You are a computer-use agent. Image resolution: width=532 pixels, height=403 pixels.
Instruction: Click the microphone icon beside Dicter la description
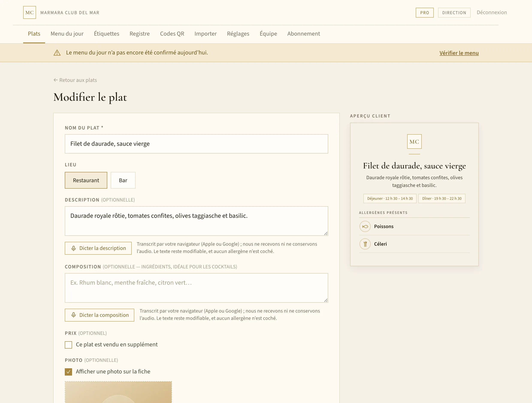tap(74, 248)
